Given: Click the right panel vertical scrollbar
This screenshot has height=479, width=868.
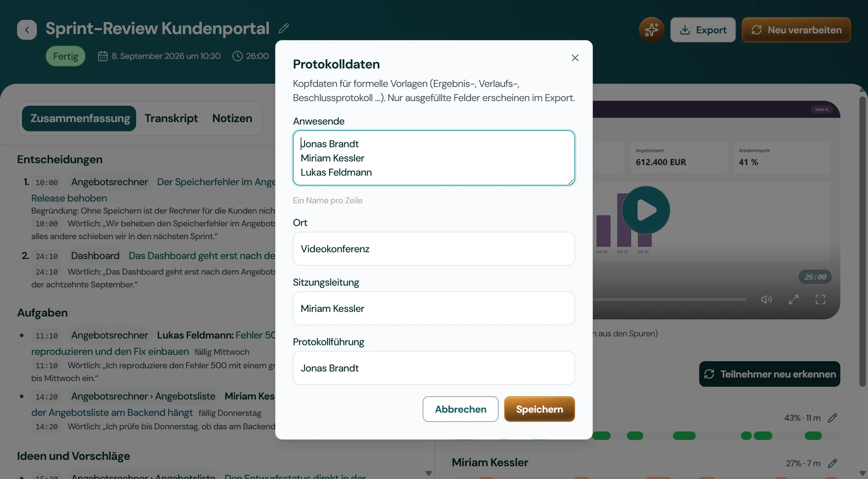Looking at the screenshot, I should point(862,241).
